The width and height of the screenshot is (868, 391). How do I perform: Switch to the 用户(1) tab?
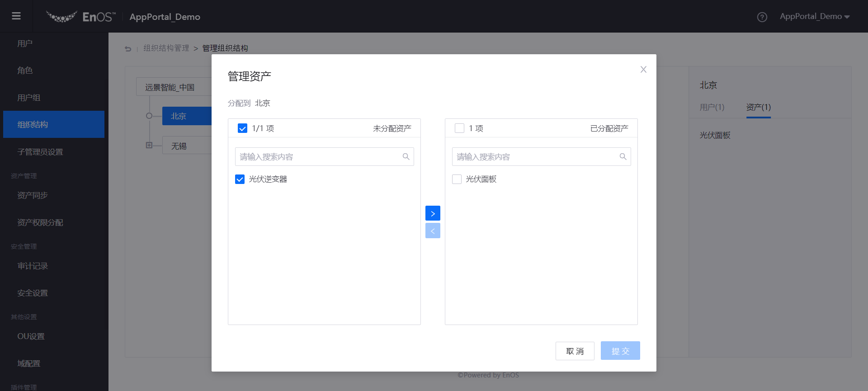[x=712, y=108]
